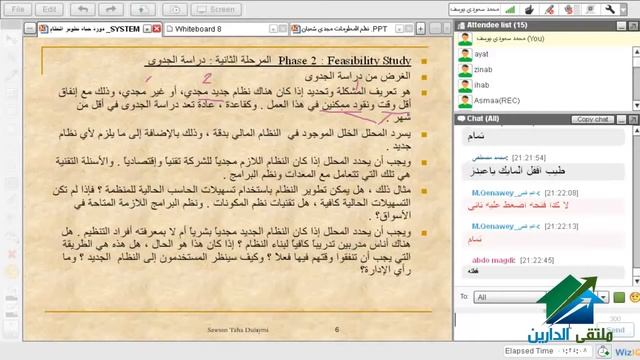
Task: Open the .PPT tab dropdown arrow
Action: [x=399, y=29]
